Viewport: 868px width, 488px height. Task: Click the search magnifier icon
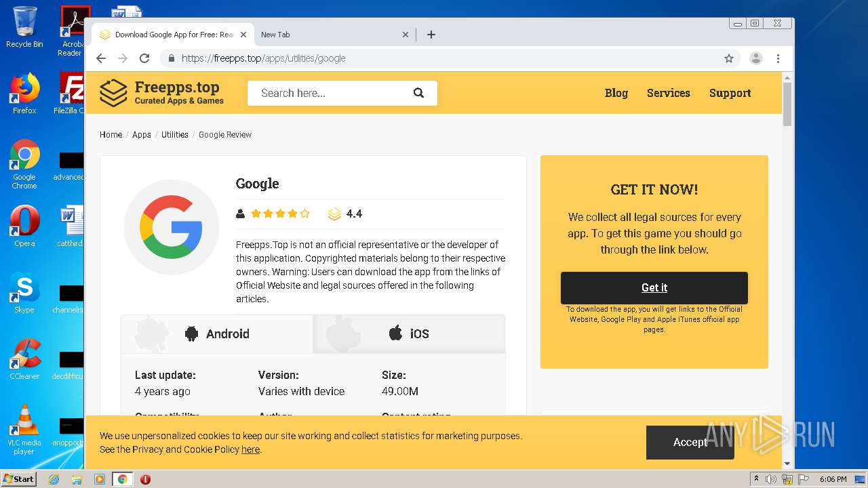click(x=418, y=93)
